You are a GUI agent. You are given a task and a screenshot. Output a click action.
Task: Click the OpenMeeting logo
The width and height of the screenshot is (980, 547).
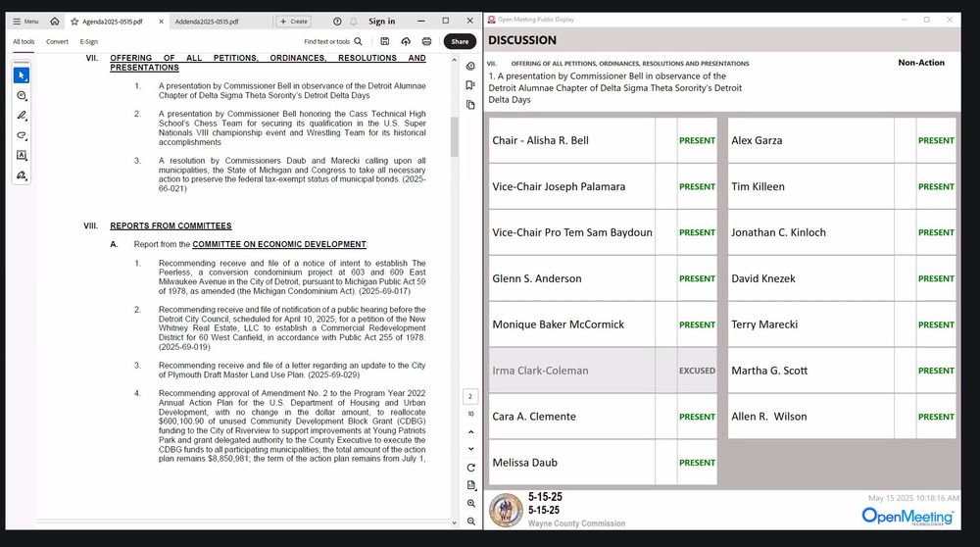(907, 517)
